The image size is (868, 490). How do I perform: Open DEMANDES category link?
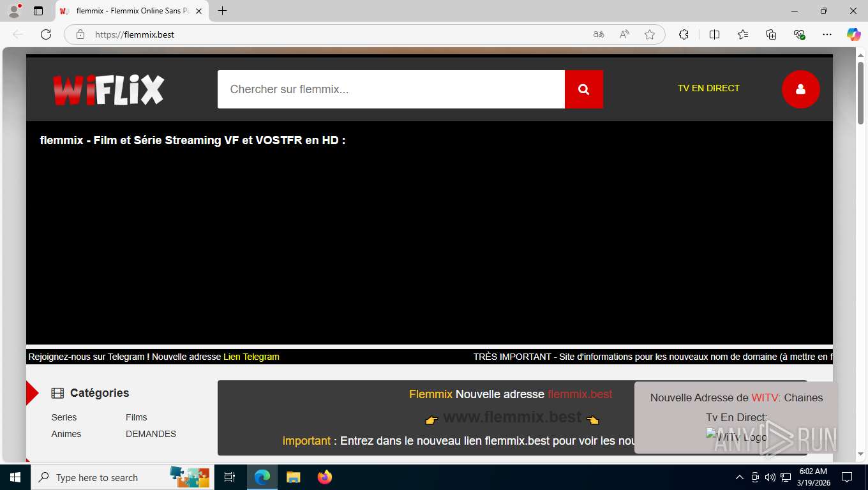point(151,434)
